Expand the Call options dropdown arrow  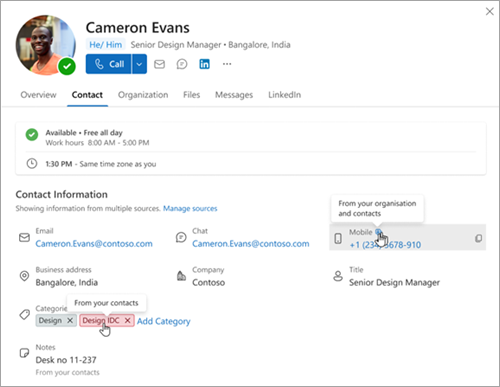point(139,64)
